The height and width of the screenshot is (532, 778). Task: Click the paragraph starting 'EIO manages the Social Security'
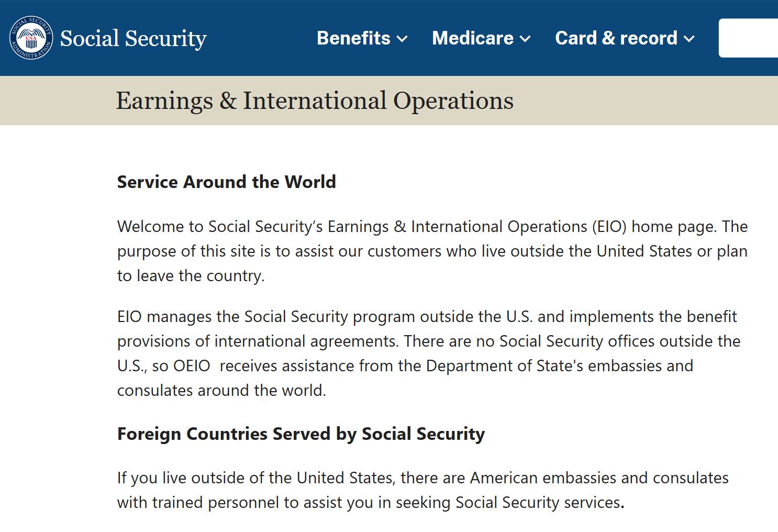pos(429,353)
